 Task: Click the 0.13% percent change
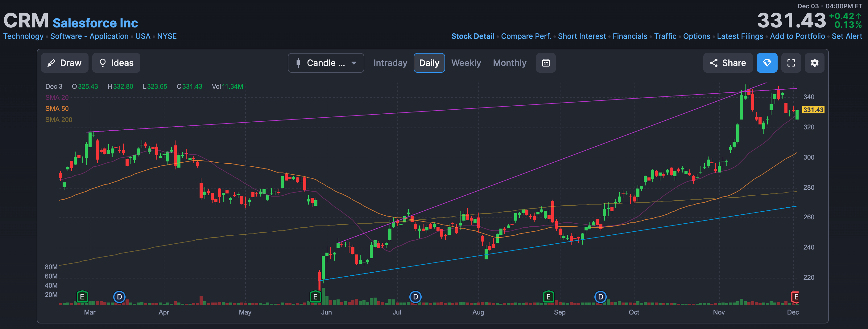click(848, 25)
